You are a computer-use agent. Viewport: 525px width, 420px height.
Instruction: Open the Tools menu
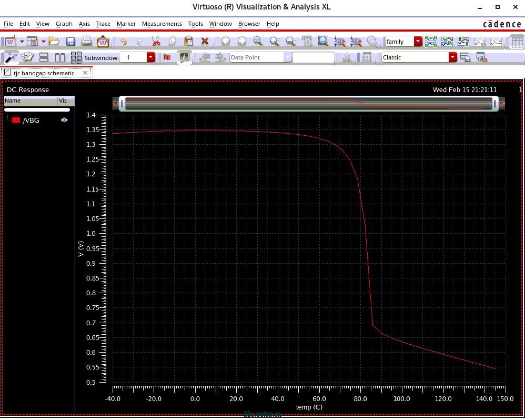click(x=196, y=24)
